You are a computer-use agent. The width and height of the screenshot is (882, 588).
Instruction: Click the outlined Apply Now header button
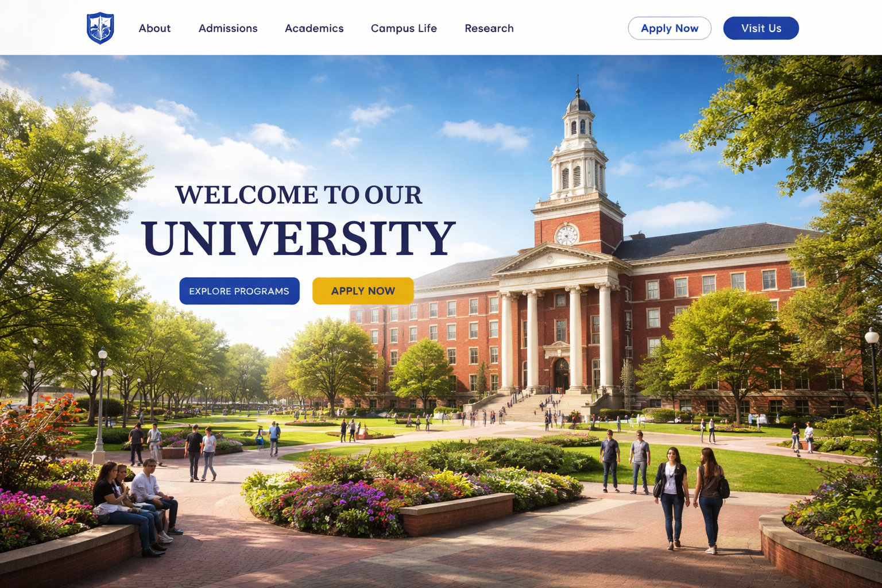coord(670,28)
